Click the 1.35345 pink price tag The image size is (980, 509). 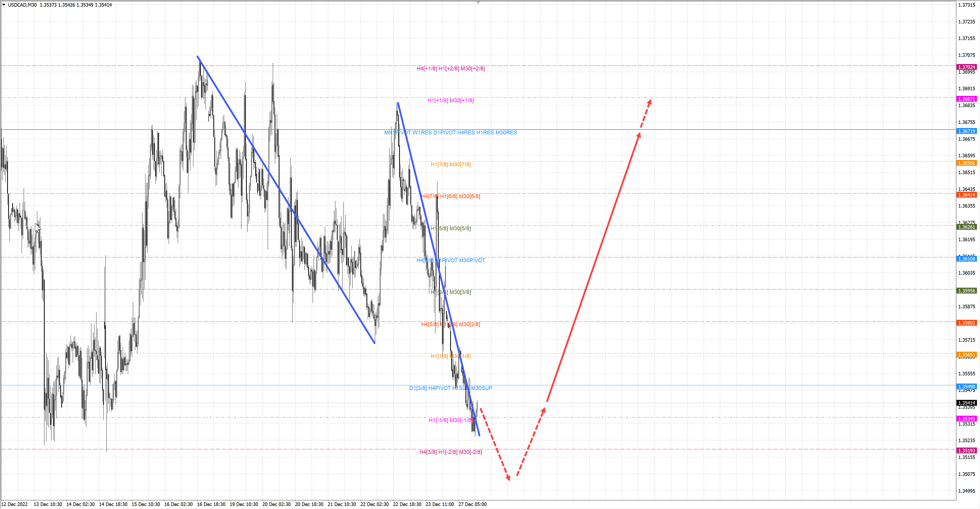point(966,418)
